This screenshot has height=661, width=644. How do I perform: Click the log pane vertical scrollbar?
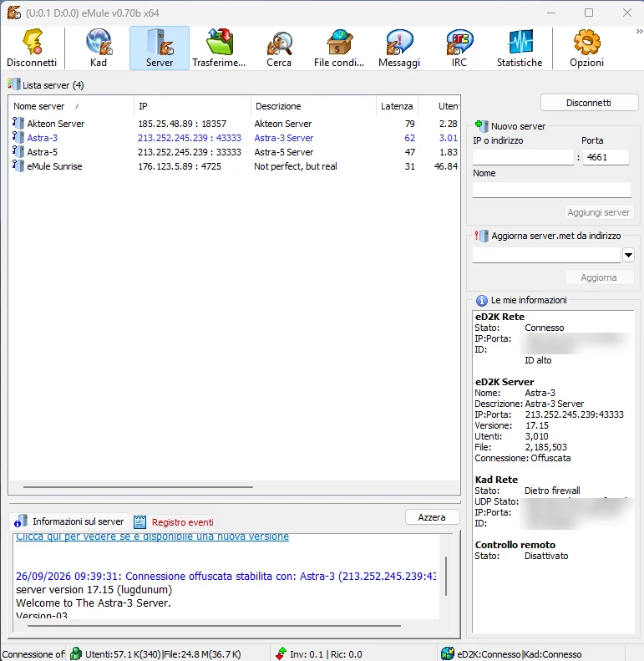tap(446, 576)
